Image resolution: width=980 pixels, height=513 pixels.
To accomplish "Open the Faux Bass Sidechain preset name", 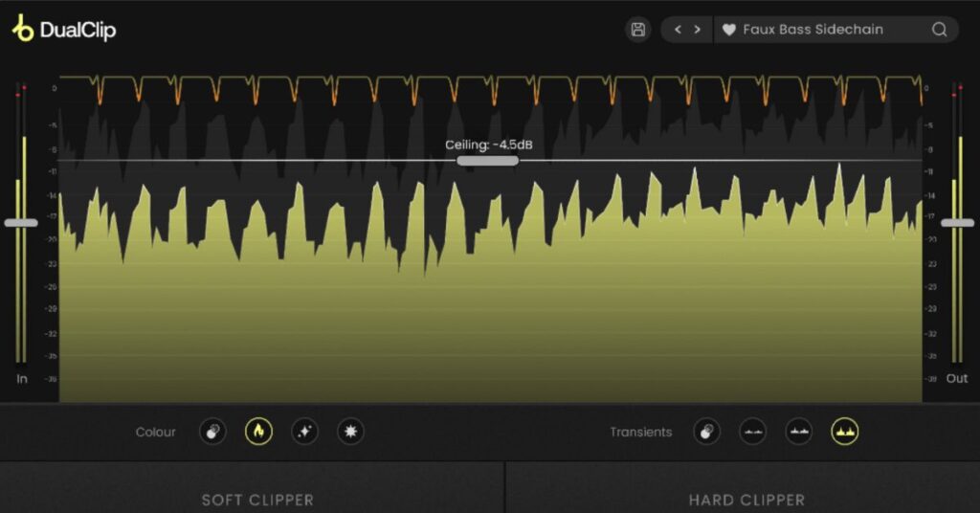I will [x=813, y=30].
